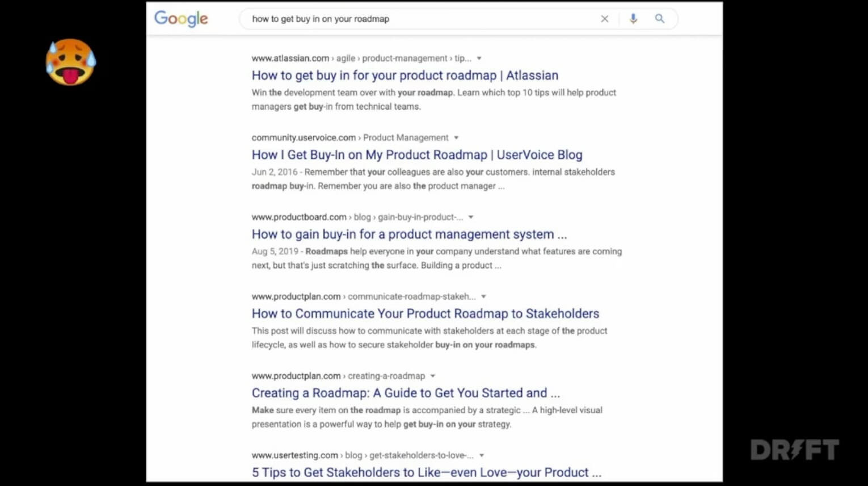Open "Creating a Roadmap: A Guide to Get You Started"
Screen dimensions: 868x486
pos(406,393)
